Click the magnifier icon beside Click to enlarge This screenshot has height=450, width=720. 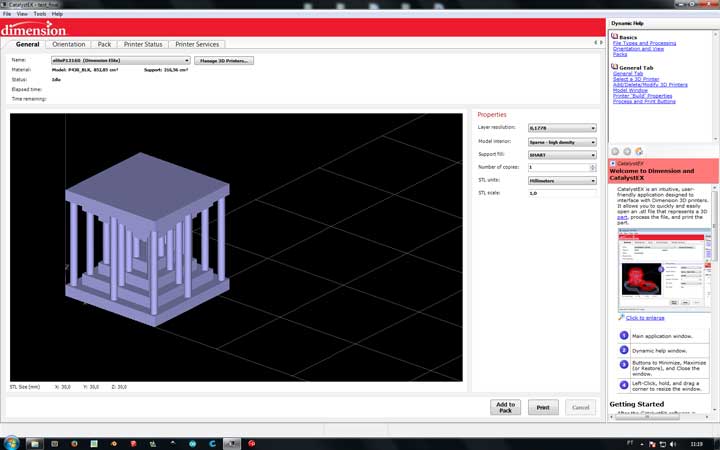pyautogui.click(x=621, y=317)
